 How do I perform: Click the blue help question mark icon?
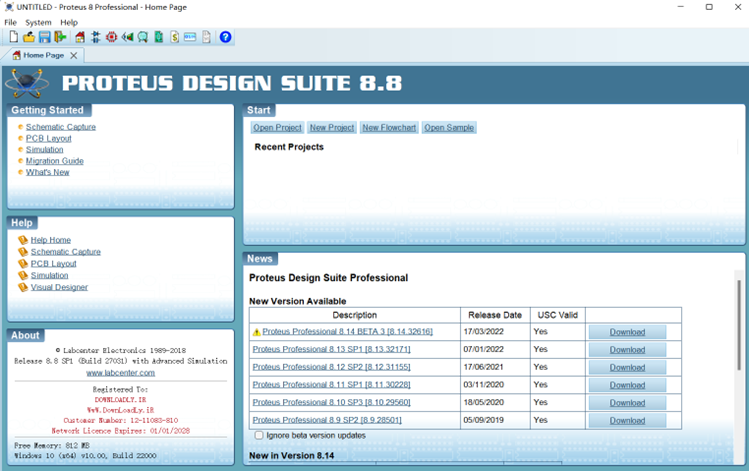click(225, 37)
